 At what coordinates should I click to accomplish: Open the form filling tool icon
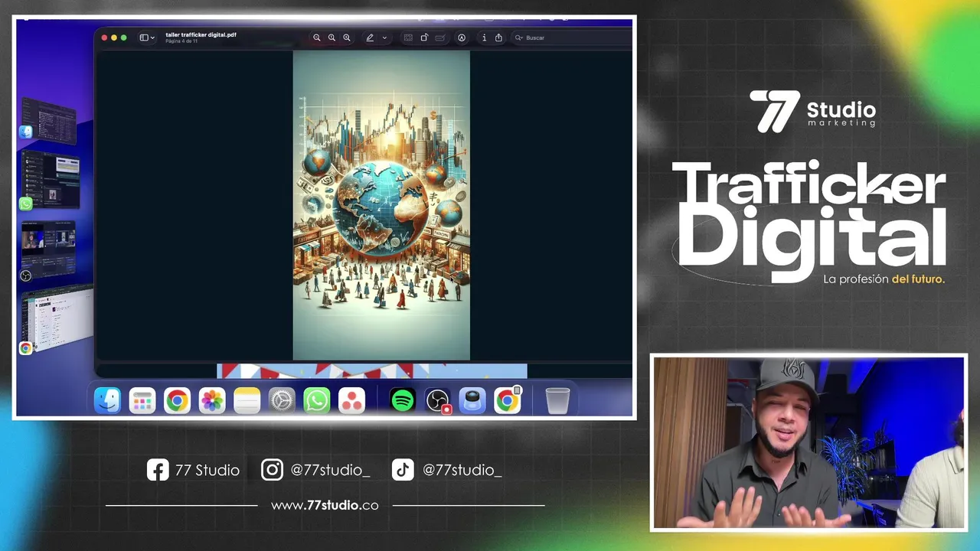tap(440, 37)
